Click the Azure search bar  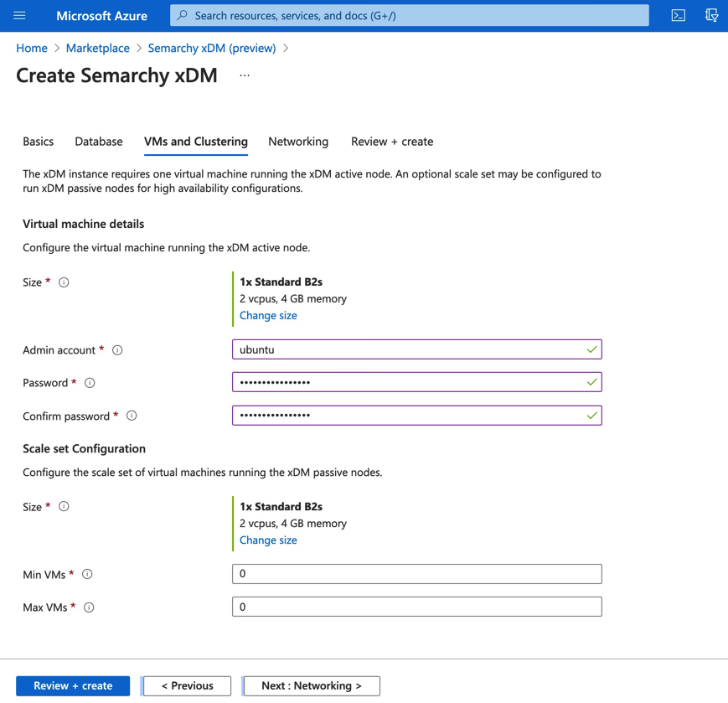pyautogui.click(x=409, y=15)
